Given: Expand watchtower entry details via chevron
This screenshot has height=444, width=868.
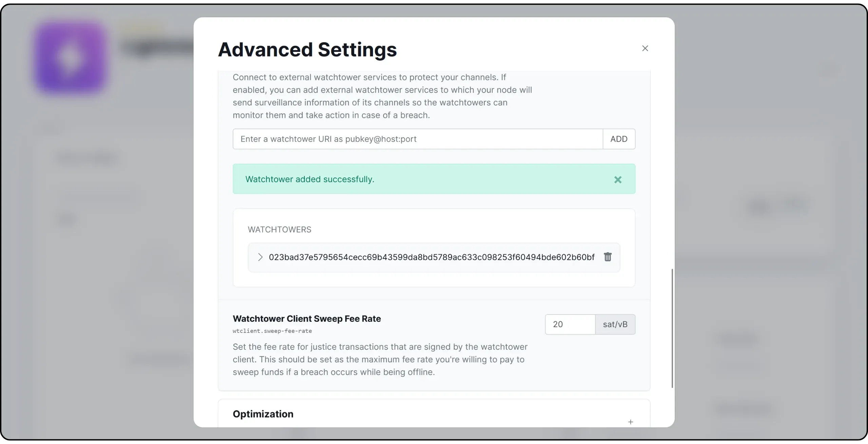Looking at the screenshot, I should point(260,257).
